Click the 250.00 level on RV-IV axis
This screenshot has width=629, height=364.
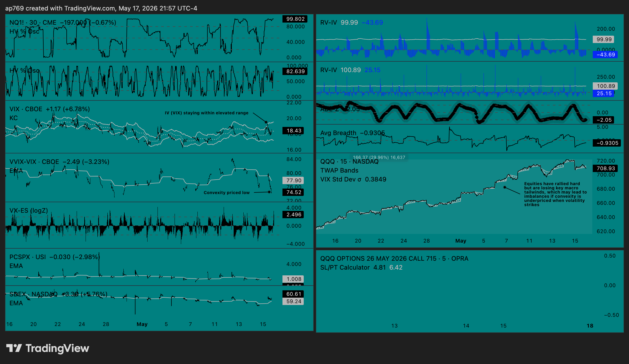pos(606,77)
